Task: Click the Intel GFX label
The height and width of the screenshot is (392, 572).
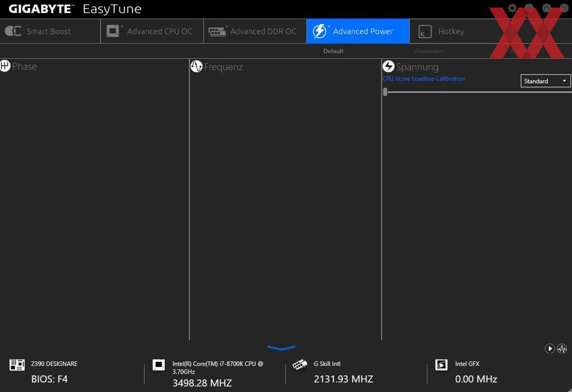Action: tap(467, 364)
